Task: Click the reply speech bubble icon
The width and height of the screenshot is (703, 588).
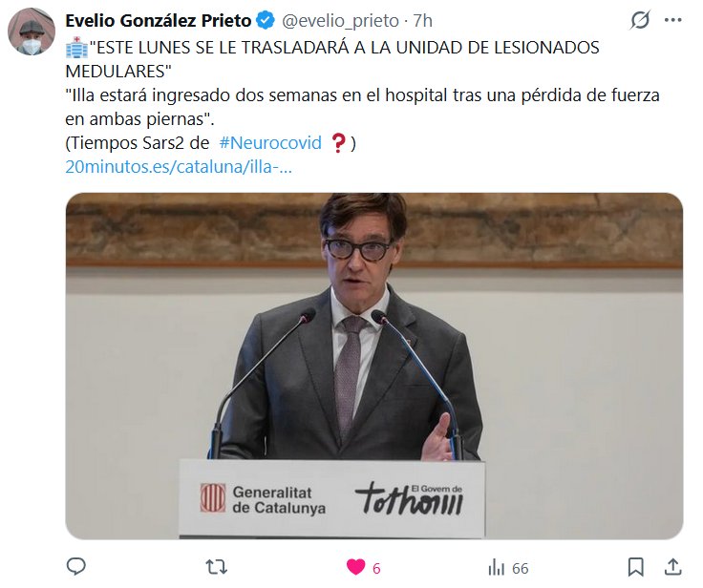Action: tap(75, 567)
